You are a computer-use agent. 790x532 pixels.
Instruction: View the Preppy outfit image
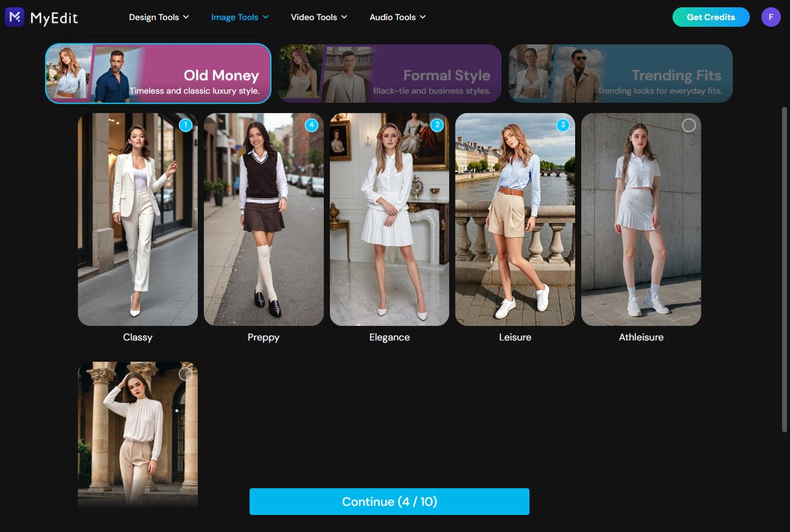[x=263, y=220]
